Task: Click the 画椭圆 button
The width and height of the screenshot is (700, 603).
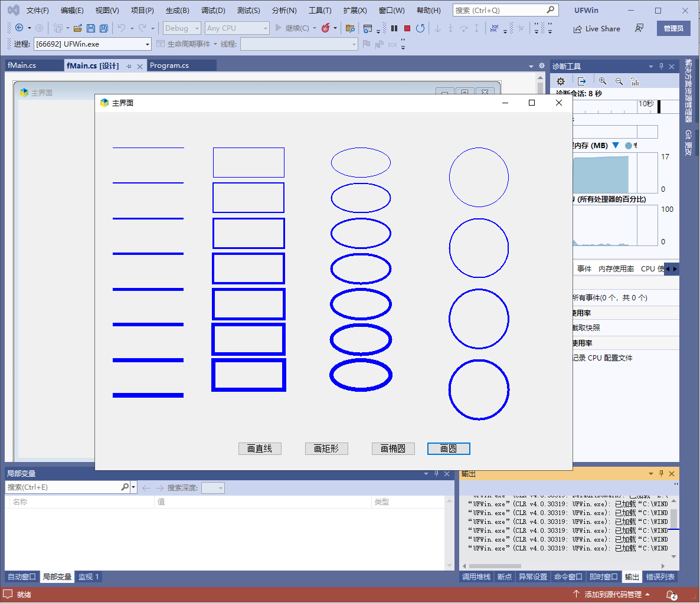Action: (x=393, y=448)
